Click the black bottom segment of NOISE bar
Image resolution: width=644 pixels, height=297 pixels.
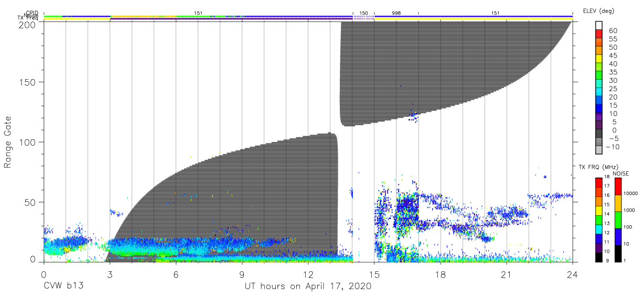(x=617, y=253)
